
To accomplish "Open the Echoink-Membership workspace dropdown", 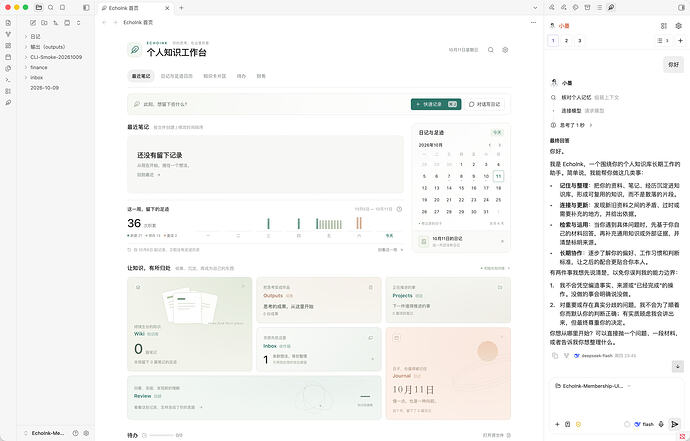I will click(x=593, y=386).
